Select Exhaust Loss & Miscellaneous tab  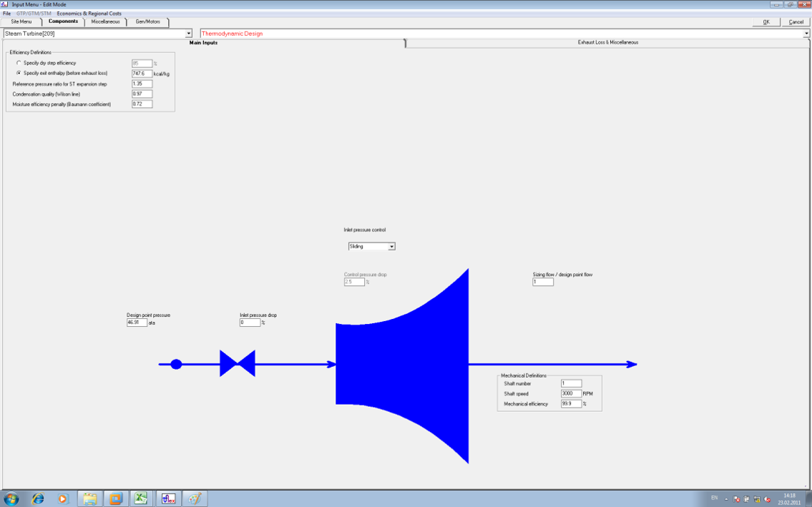pos(608,42)
